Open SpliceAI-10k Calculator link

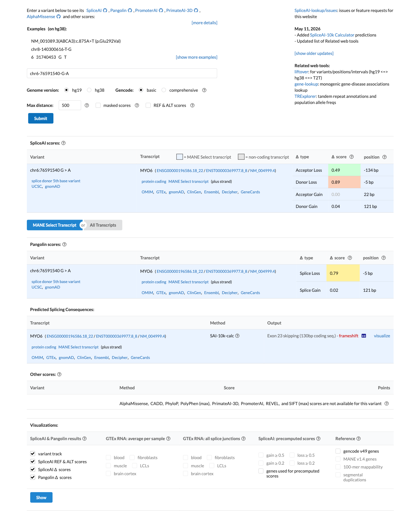point(332,35)
